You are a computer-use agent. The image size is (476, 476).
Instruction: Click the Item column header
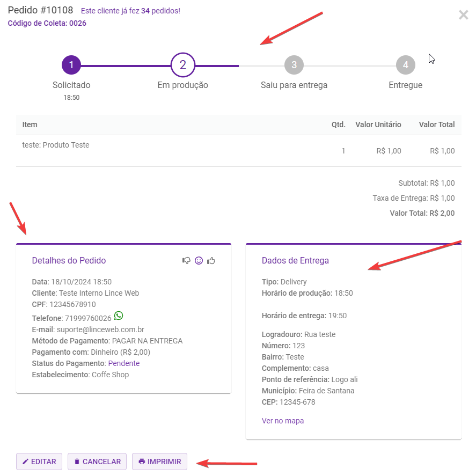pos(30,125)
